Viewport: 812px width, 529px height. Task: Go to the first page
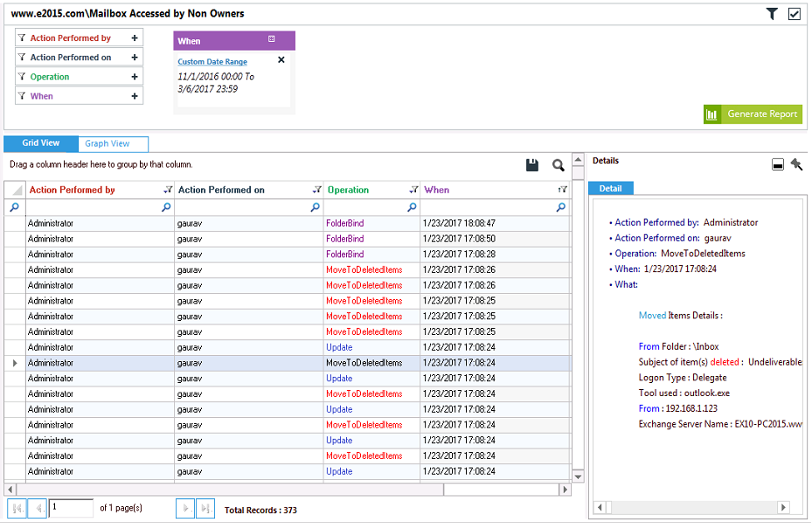[x=17, y=509]
